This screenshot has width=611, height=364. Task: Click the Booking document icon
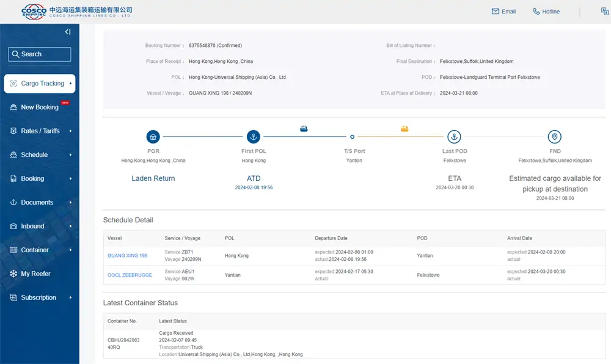coord(13,178)
